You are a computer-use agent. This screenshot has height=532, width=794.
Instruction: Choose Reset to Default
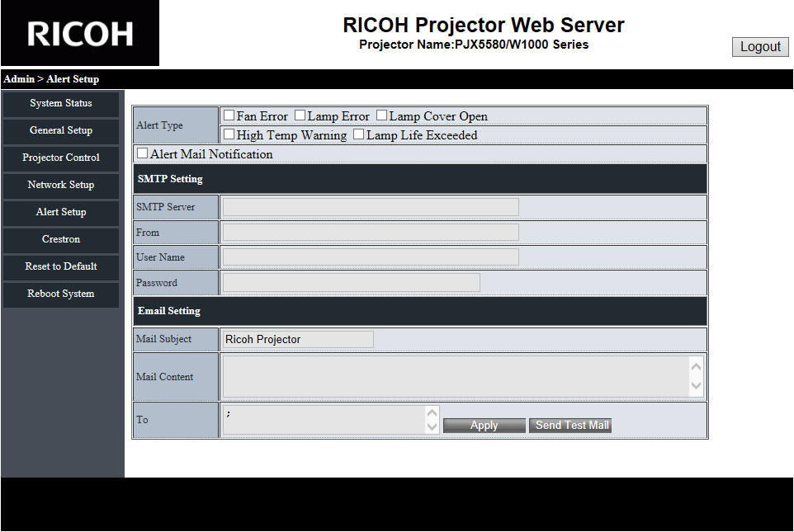point(61,266)
